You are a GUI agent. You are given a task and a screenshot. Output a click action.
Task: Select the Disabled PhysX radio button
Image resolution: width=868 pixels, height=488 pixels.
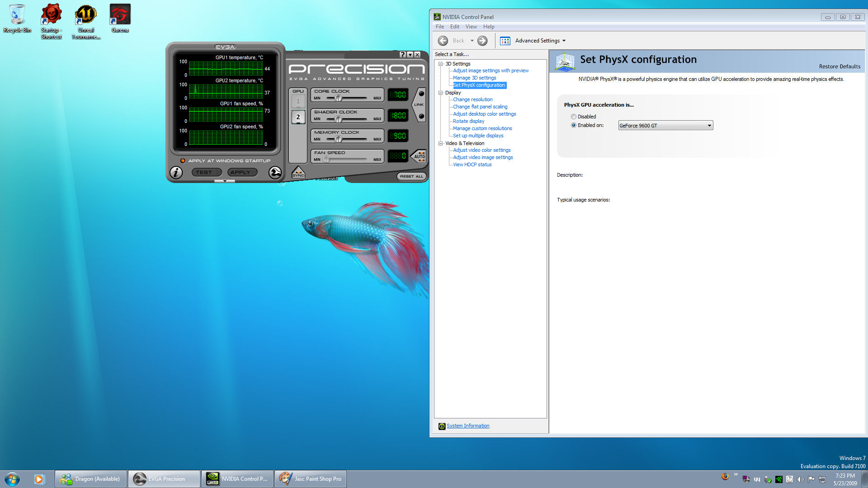coord(573,117)
